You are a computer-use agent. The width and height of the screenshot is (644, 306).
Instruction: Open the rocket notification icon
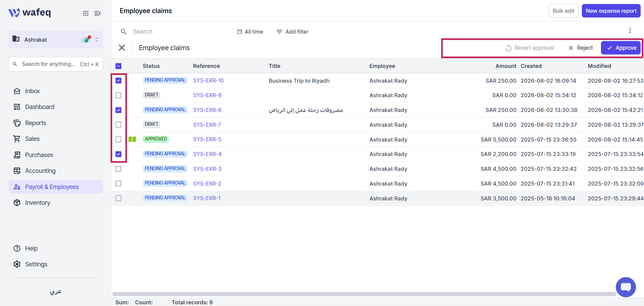pos(86,39)
